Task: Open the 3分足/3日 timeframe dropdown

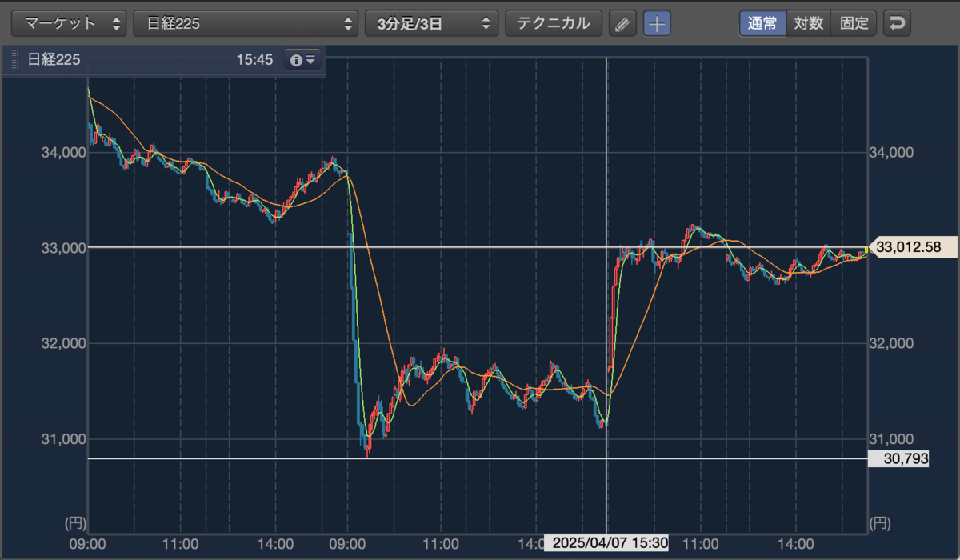Action: pos(431,23)
